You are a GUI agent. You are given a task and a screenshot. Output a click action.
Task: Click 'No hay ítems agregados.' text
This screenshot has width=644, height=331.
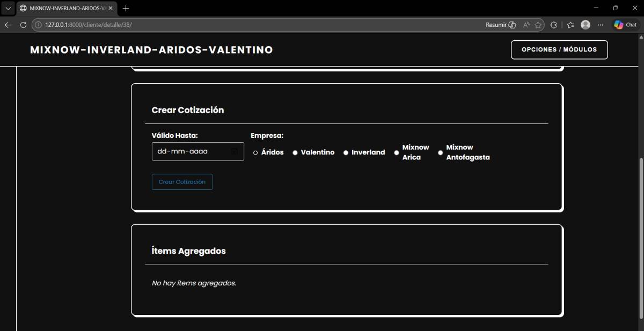(x=194, y=283)
